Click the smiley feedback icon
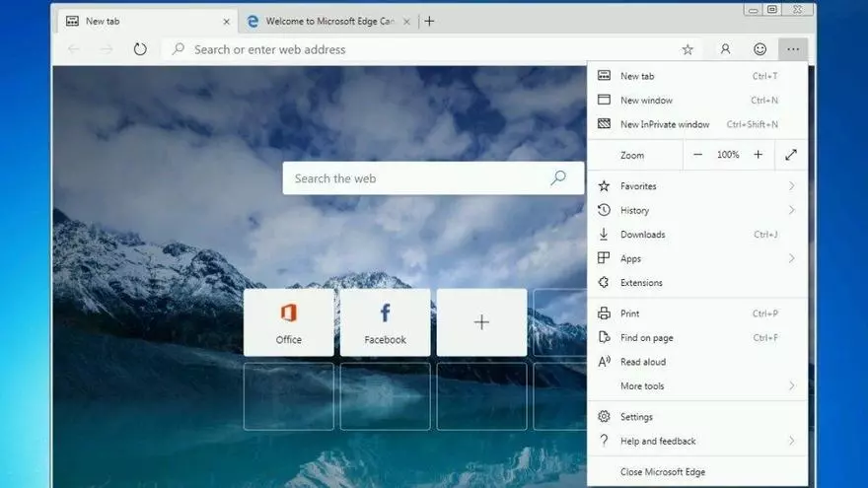Screen dimensions: 868x488 pyautogui.click(x=759, y=49)
